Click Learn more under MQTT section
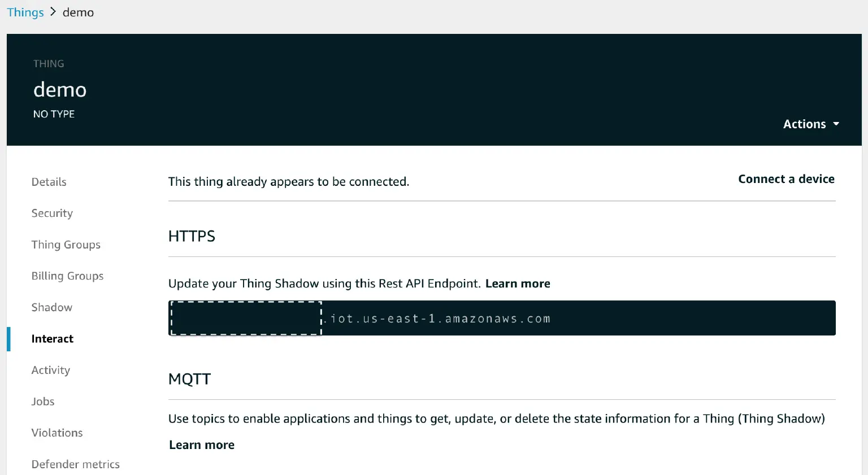This screenshot has width=868, height=475. (201, 445)
